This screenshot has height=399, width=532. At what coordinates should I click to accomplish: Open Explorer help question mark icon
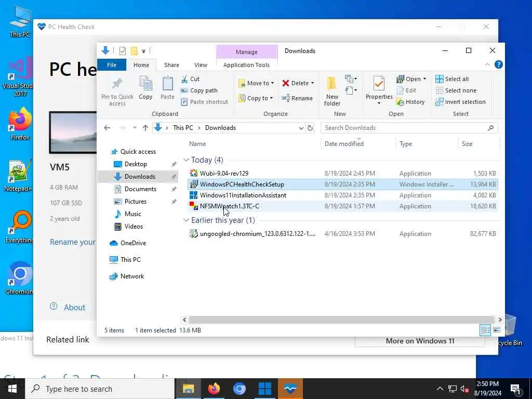tap(498, 64)
